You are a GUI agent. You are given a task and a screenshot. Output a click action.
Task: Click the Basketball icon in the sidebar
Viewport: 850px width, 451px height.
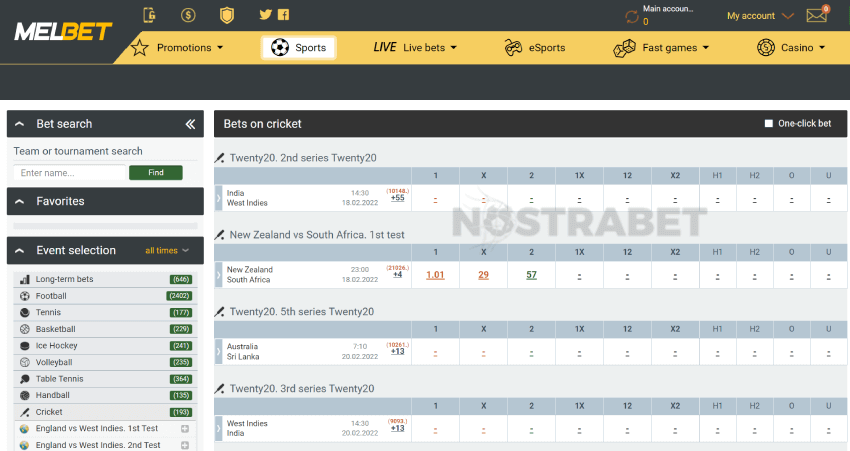click(24, 329)
